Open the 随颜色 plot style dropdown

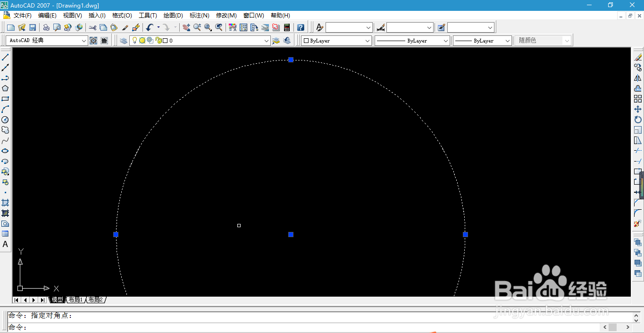[x=544, y=41]
